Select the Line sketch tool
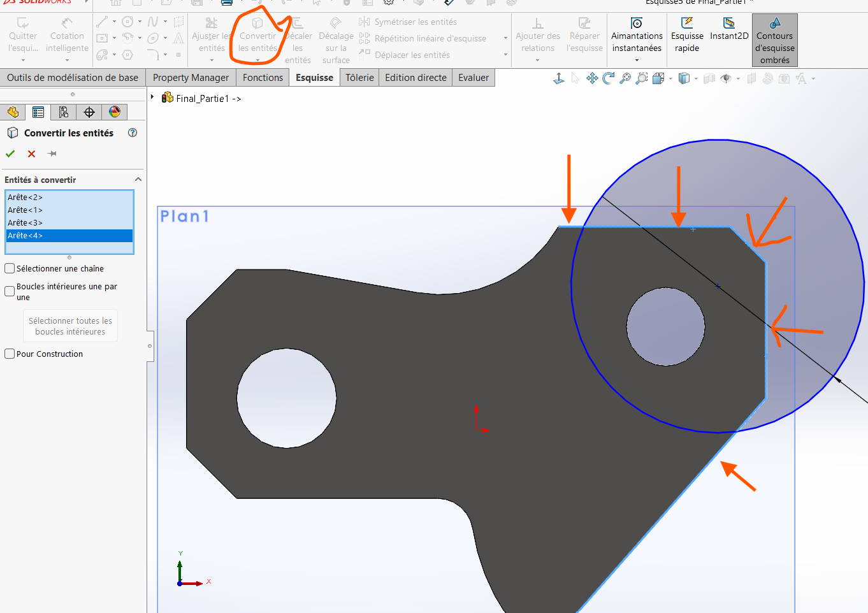Image resolution: width=868 pixels, height=613 pixels. (x=102, y=22)
